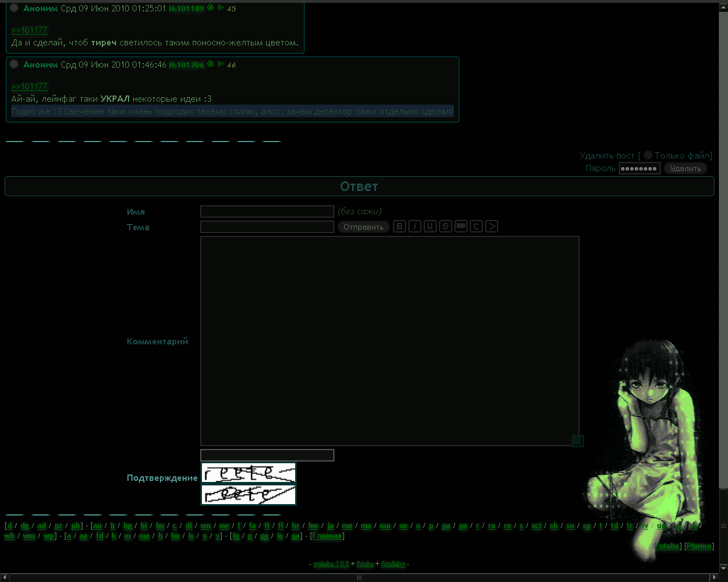Click the 'Ответ' reply form header
This screenshot has width=728, height=582.
tap(359, 186)
